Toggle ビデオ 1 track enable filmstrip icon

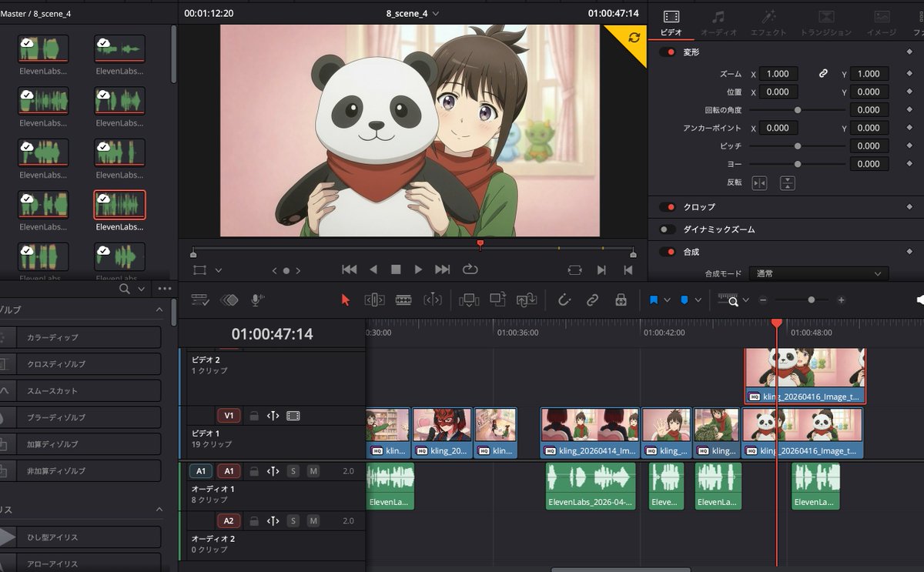coord(293,416)
